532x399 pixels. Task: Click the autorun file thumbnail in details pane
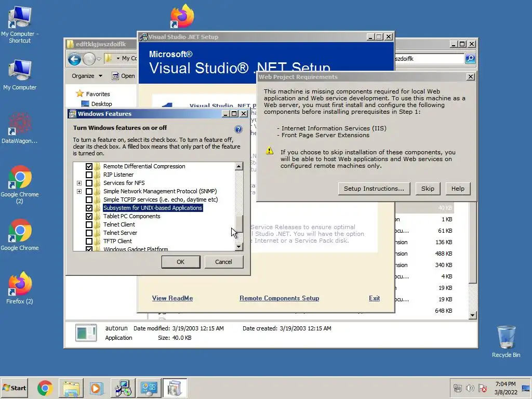(x=86, y=333)
